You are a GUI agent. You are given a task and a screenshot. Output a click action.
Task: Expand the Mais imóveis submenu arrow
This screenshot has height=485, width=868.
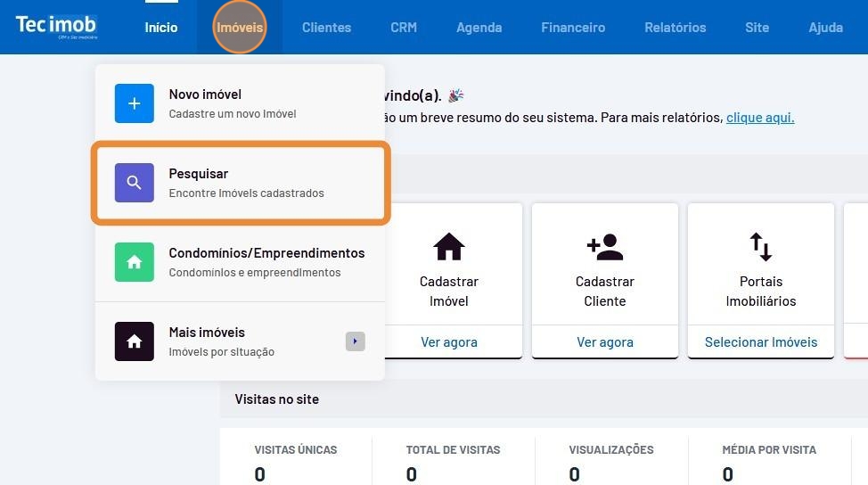(355, 341)
